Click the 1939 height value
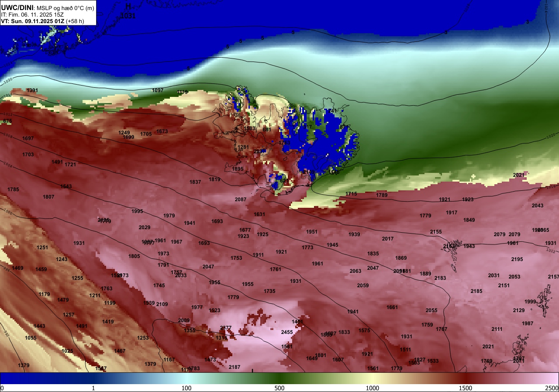This screenshot has height=392, width=559. pyautogui.click(x=354, y=234)
